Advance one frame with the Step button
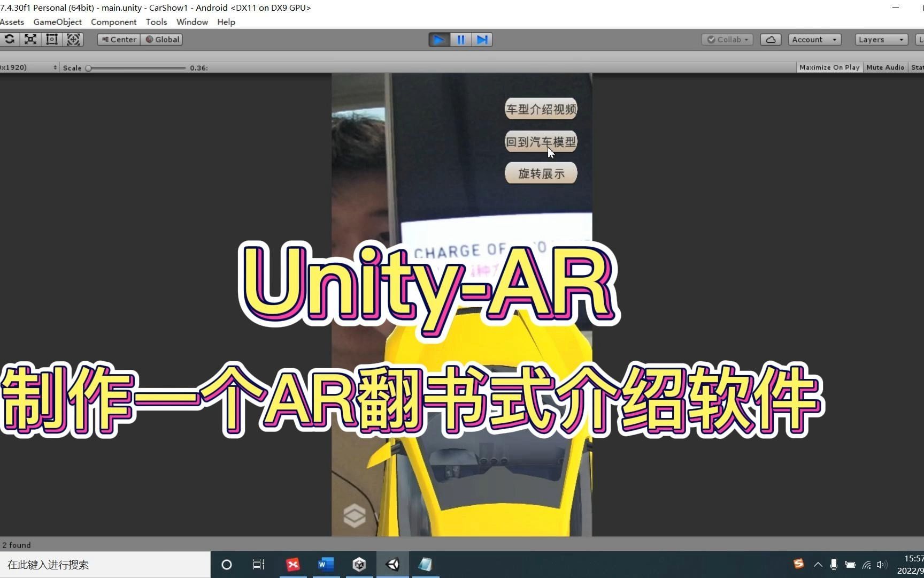Image resolution: width=924 pixels, height=578 pixels. 482,40
